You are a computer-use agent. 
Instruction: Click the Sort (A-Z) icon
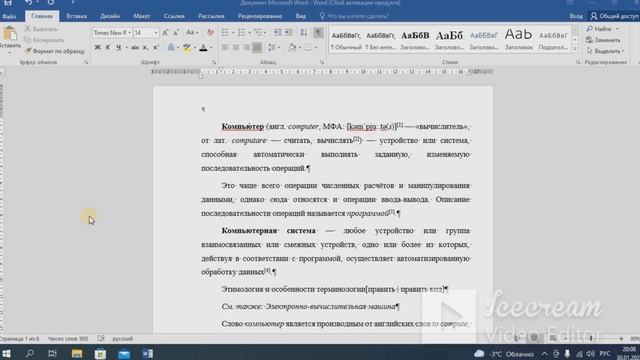click(x=303, y=33)
